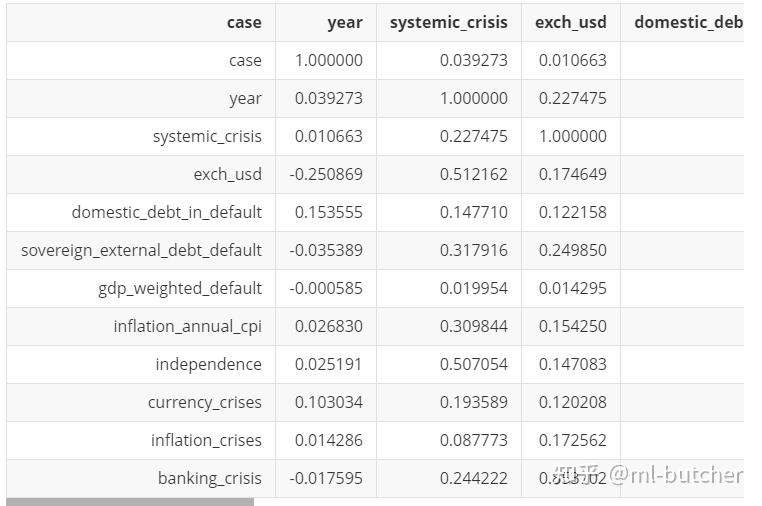Click the horizontal scrollbar thumb below the table
The image size is (762, 506).
click(x=130, y=501)
